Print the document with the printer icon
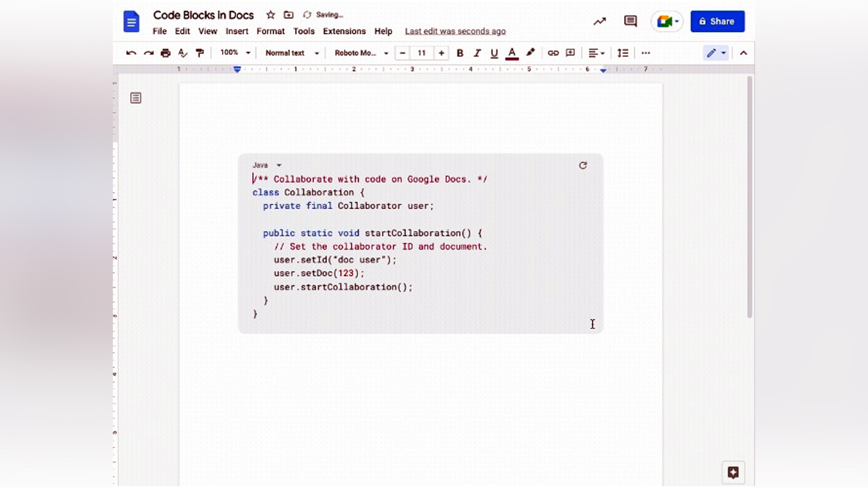Viewport: 868px width, 488px height. pyautogui.click(x=166, y=53)
